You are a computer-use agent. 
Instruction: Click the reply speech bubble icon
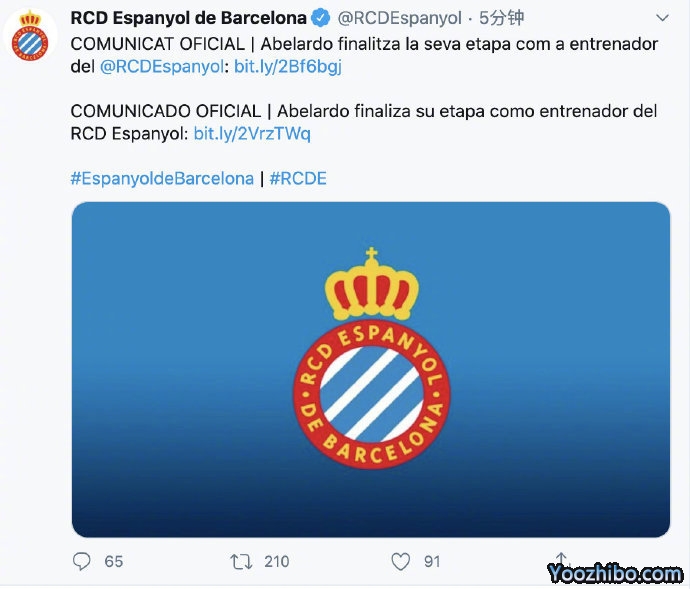[81, 561]
